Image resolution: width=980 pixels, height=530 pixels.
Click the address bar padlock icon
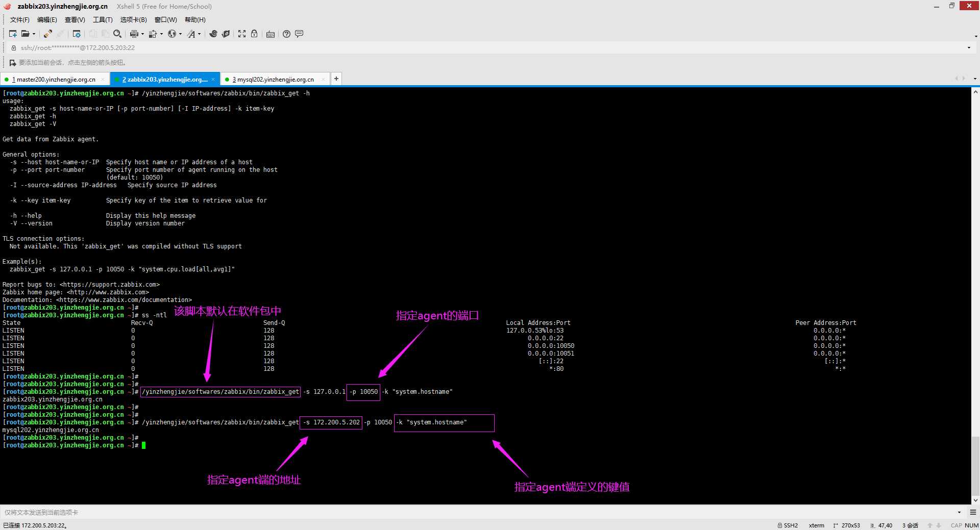(14, 48)
